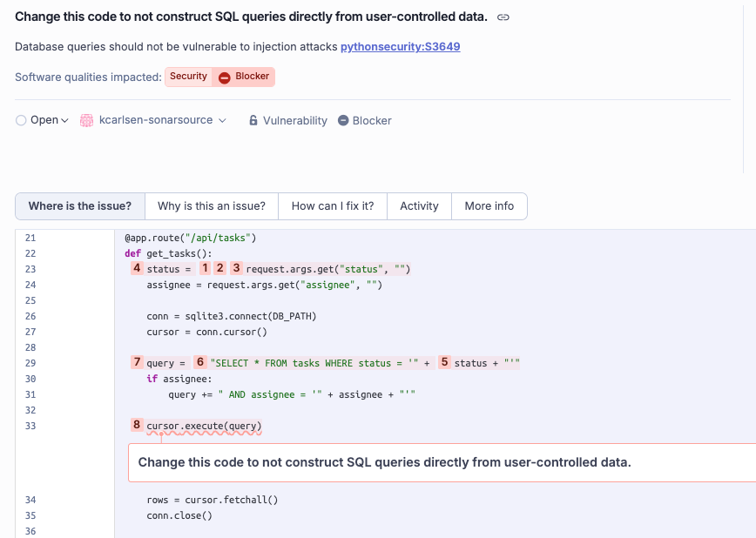Select data flow step 8 marker

[137, 425]
